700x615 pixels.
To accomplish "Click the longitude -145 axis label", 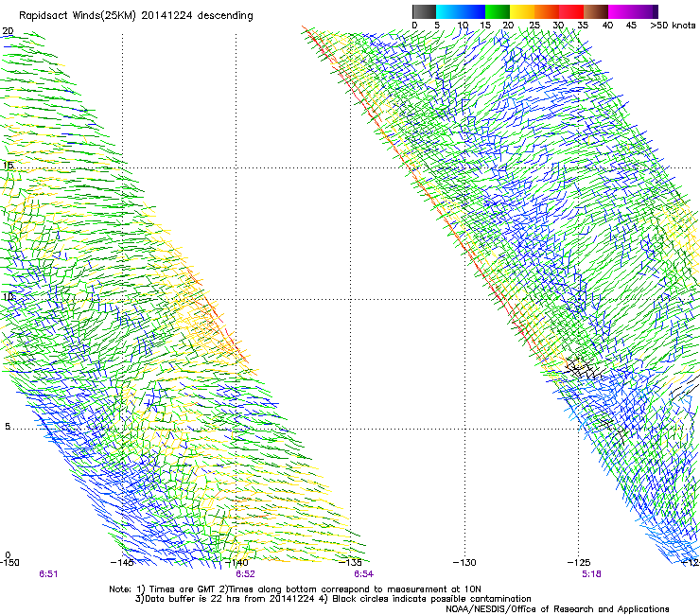I will (122, 563).
